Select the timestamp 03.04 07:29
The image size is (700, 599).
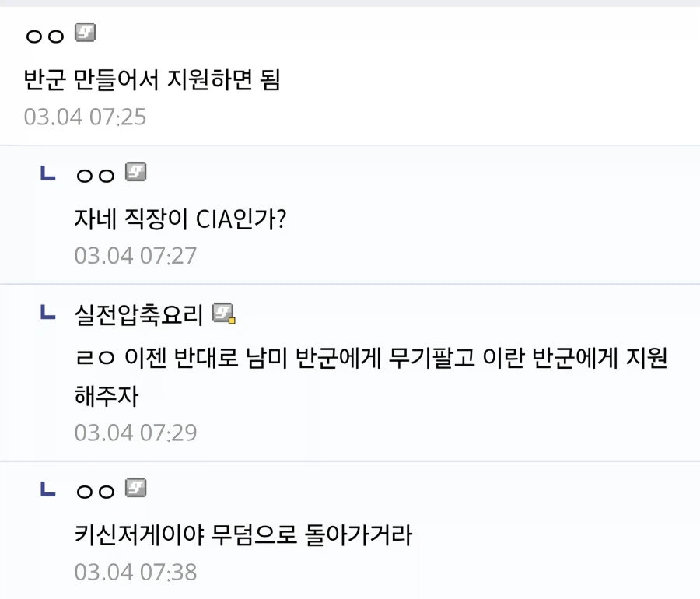(x=135, y=433)
